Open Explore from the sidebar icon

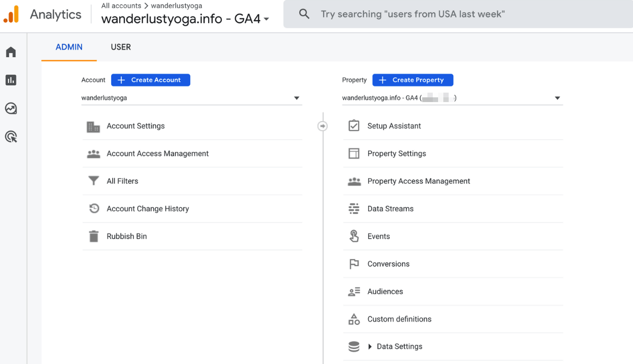pos(11,108)
